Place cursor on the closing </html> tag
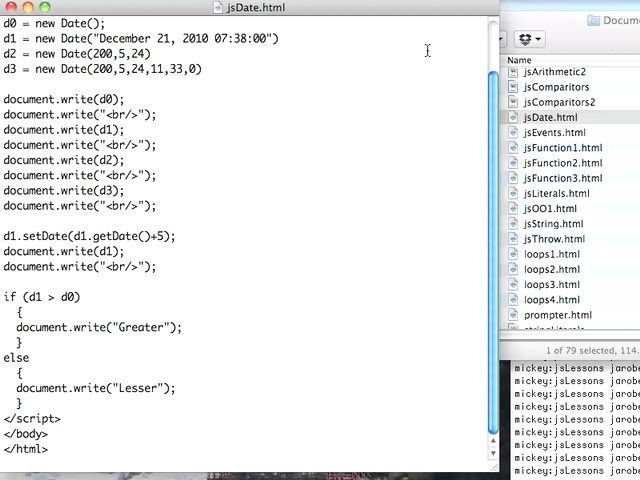This screenshot has height=480, width=640. [x=25, y=449]
